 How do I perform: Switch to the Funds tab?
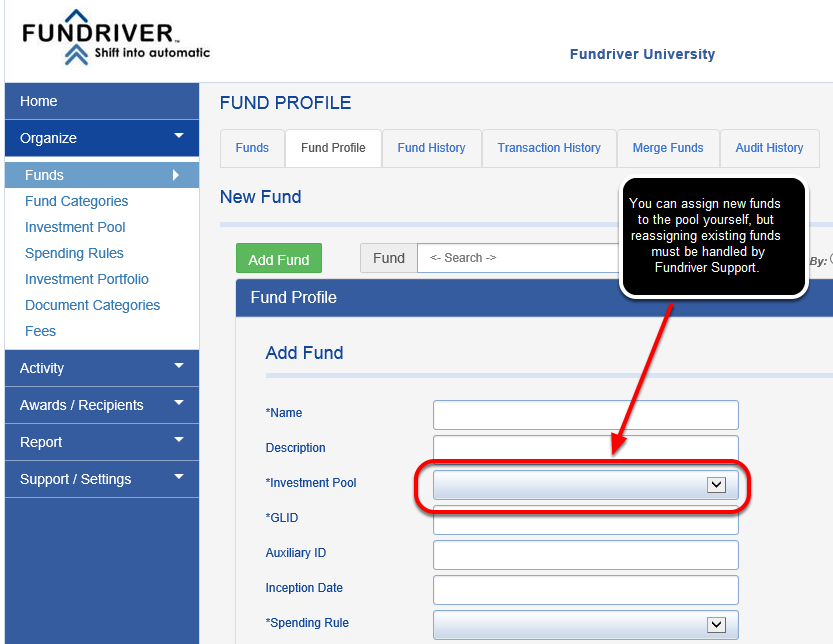point(252,148)
